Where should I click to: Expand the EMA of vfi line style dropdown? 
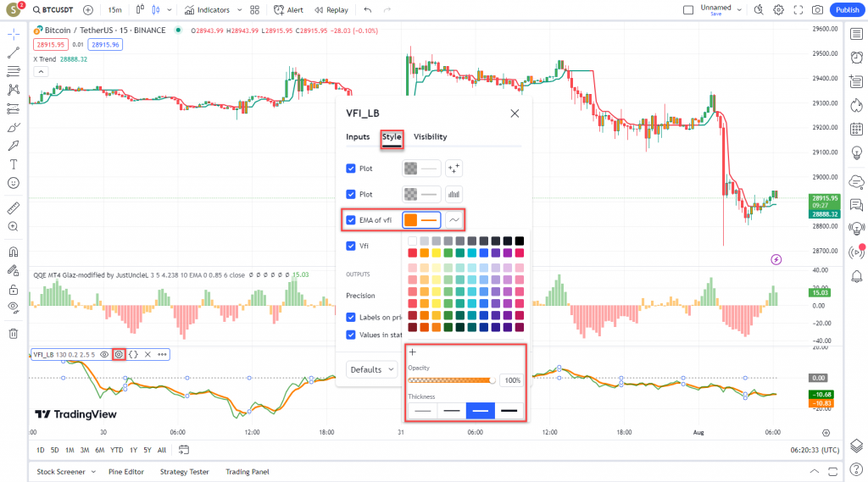tap(455, 220)
